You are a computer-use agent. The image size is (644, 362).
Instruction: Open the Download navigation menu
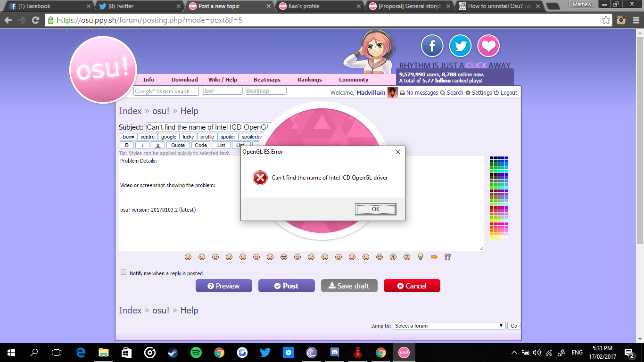[x=185, y=80]
